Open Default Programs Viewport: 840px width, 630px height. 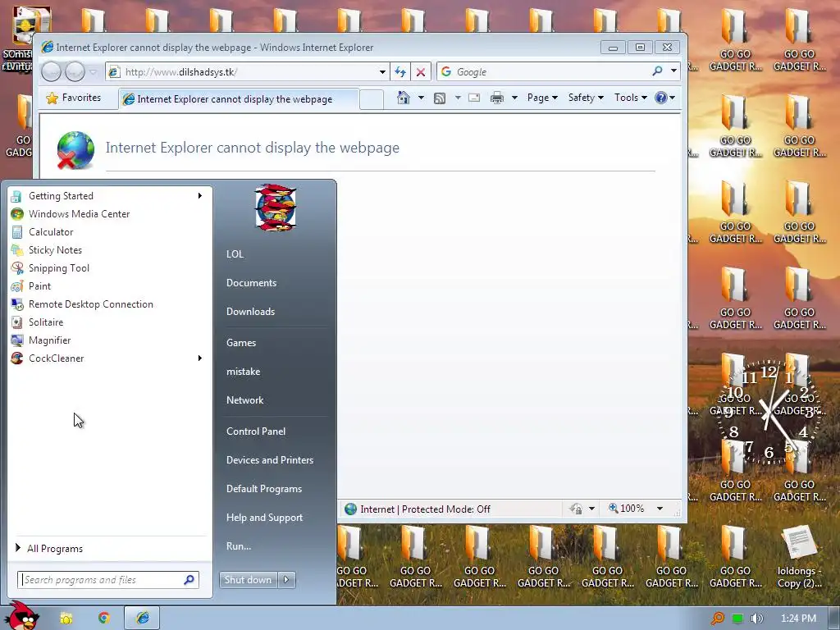coord(263,489)
